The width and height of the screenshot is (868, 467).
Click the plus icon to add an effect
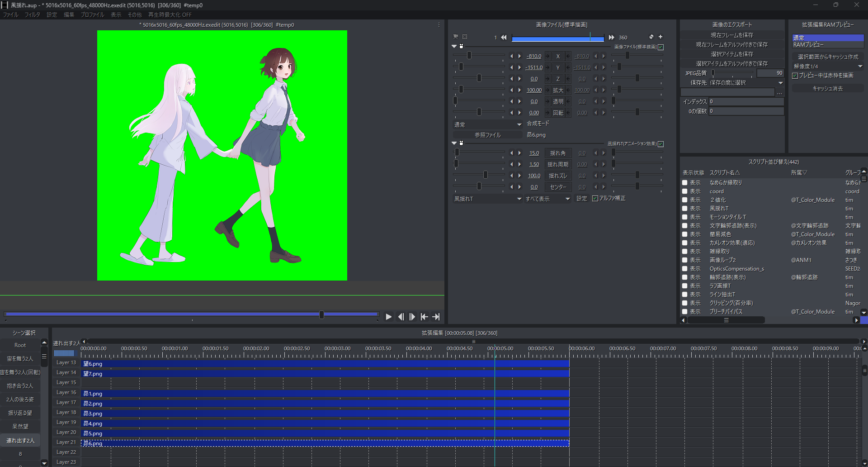tap(660, 37)
